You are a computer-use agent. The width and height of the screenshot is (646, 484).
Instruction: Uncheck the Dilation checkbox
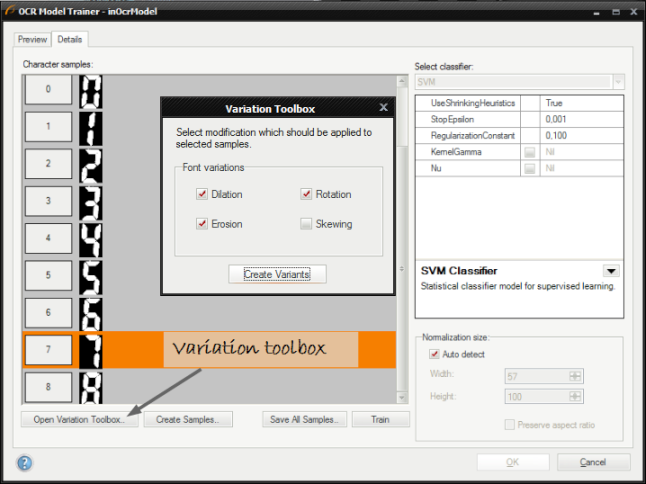pos(202,194)
